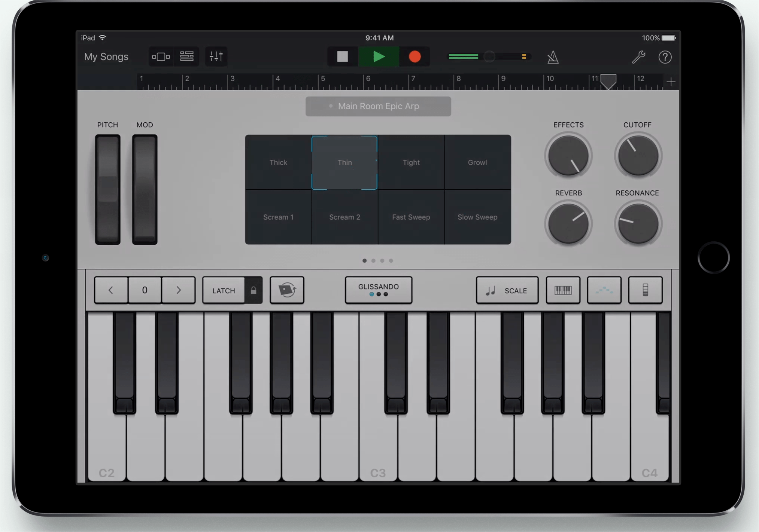The height and width of the screenshot is (532, 759).
Task: Select the Growl sound pad
Action: point(477,162)
